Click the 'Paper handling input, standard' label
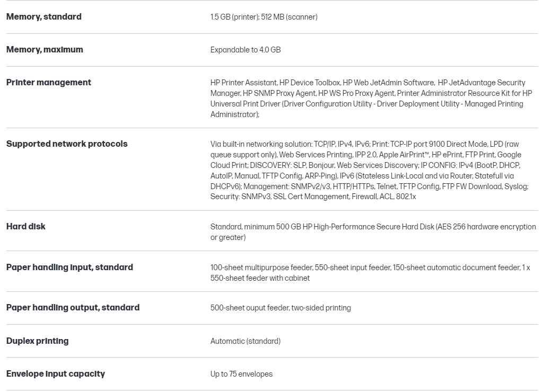544x392 pixels. click(x=69, y=268)
